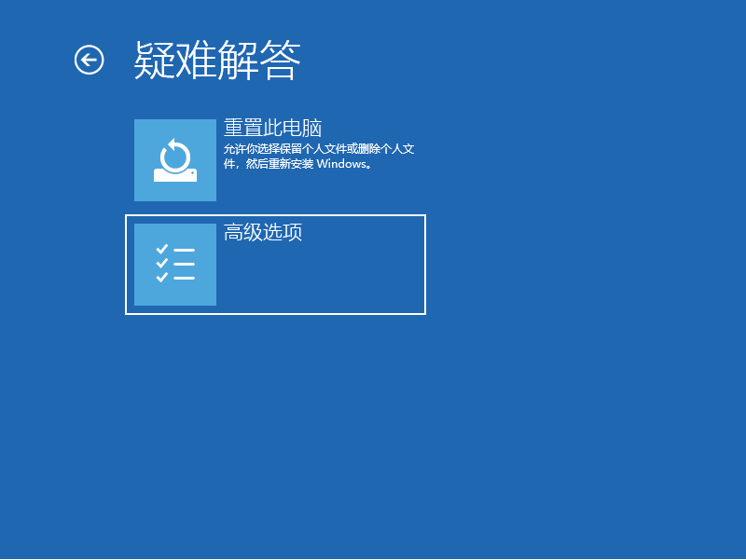Choose the 高级选项 title text
The height and width of the screenshot is (560, 746).
pos(263,233)
